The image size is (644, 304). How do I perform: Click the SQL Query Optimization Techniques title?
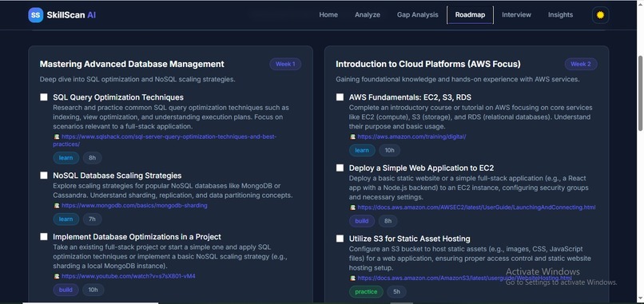(118, 97)
